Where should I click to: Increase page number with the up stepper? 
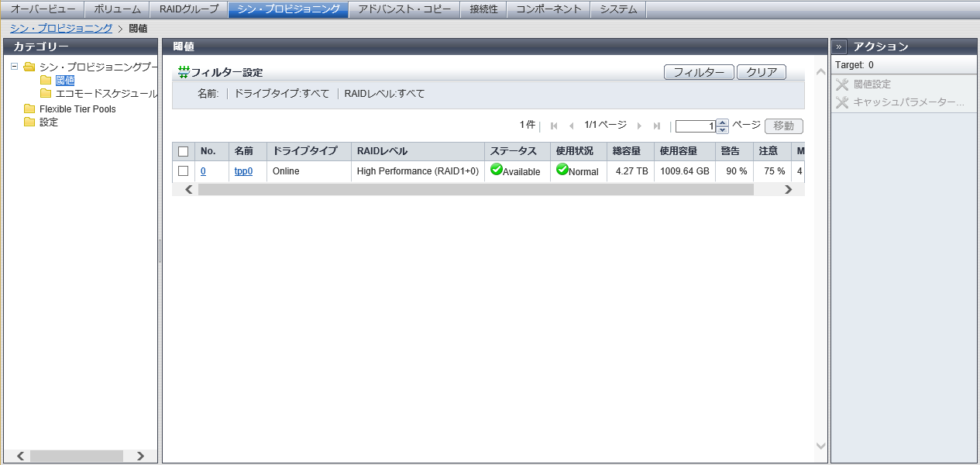tap(722, 122)
